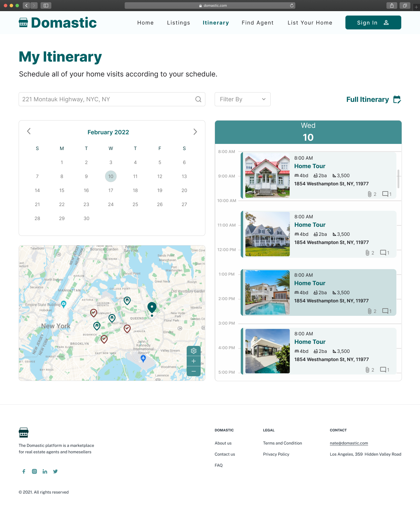
Task: Click the footer store logo icon
Action: (x=24, y=433)
